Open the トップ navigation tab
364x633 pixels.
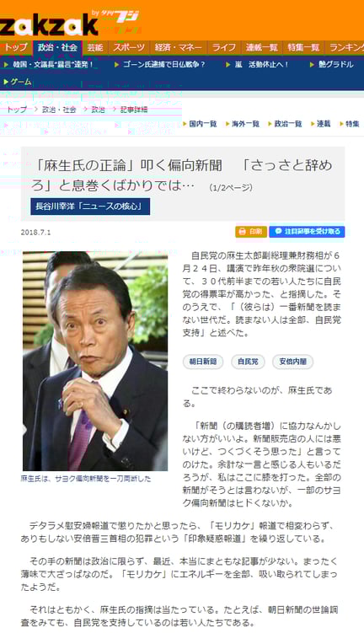(x=16, y=47)
